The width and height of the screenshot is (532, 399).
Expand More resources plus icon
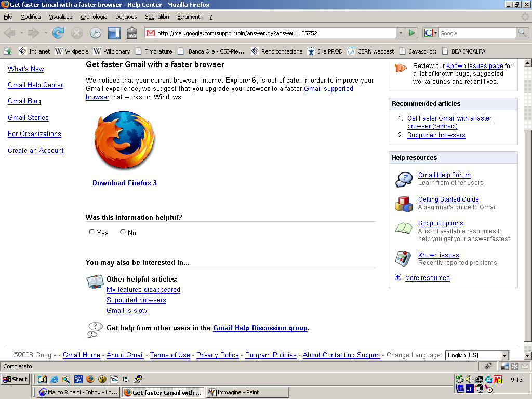click(398, 277)
